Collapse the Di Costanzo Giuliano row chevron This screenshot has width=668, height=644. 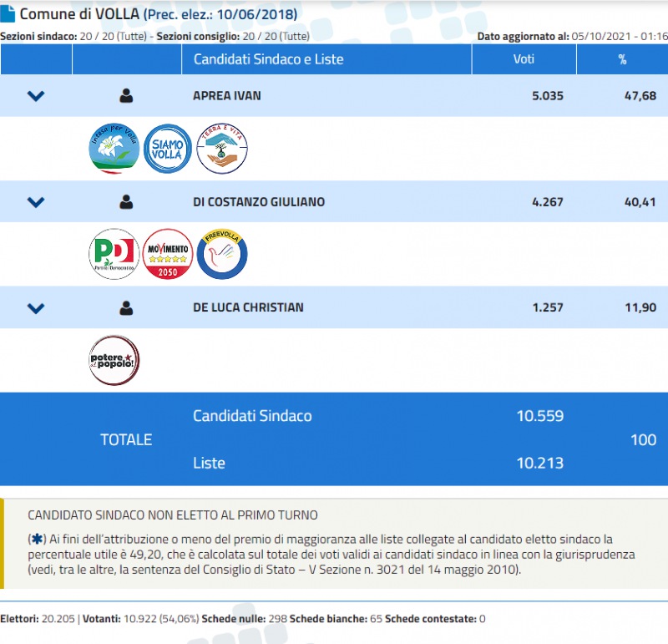[x=36, y=202]
